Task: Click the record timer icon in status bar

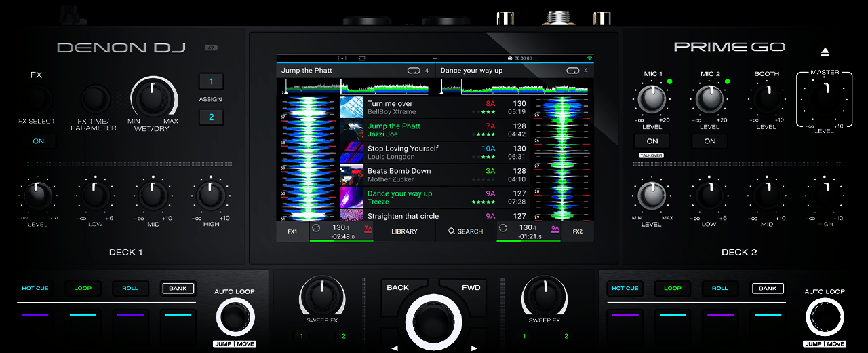Action: tap(511, 58)
